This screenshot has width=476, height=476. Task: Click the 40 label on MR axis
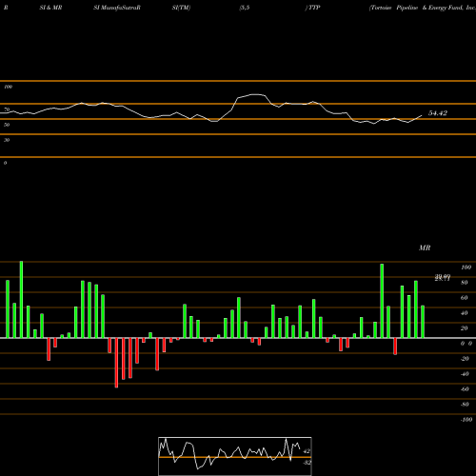click(465, 313)
